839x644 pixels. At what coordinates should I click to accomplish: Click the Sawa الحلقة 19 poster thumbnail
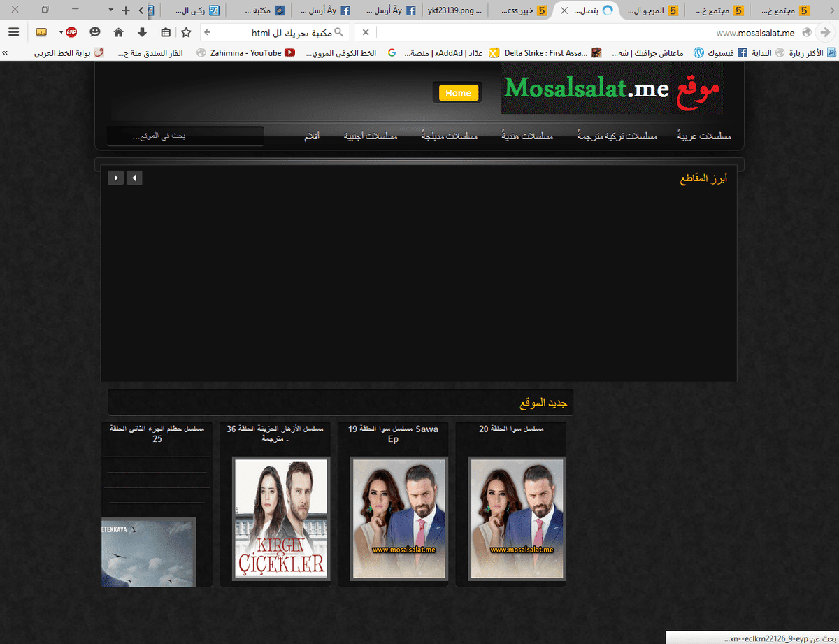point(399,518)
